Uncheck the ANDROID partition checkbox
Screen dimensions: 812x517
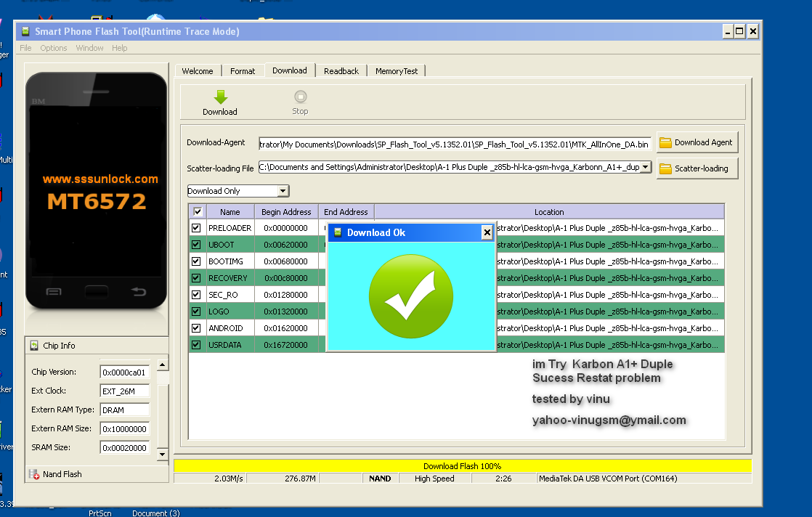[x=196, y=328]
